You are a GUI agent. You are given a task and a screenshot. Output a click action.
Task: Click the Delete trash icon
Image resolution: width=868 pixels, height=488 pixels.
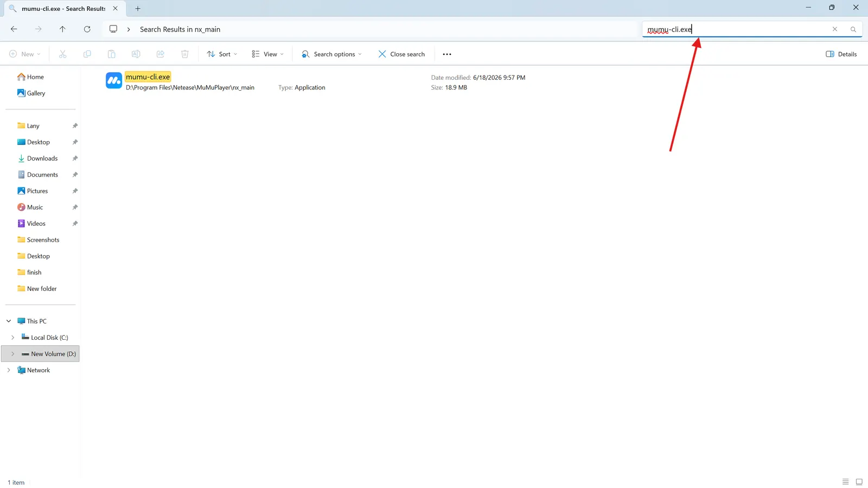tap(185, 54)
